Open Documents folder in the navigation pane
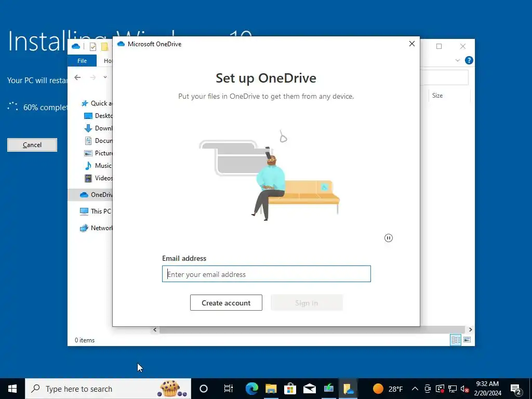 [98, 140]
